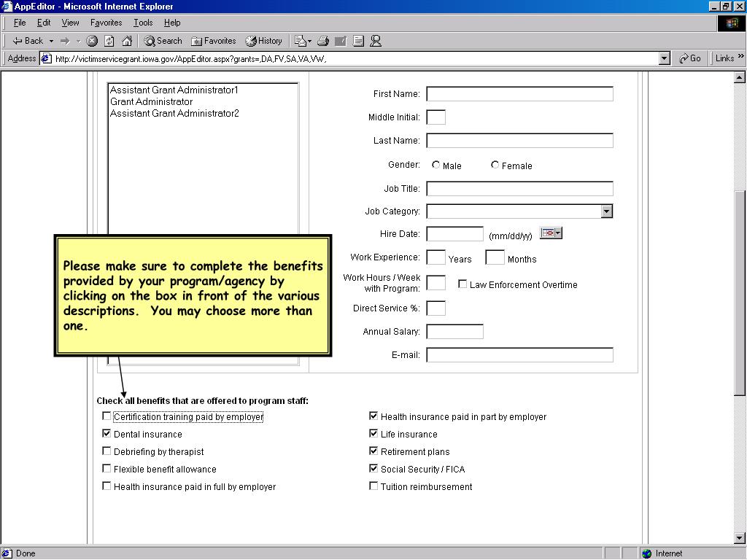Viewport: 747px width, 560px height.
Task: Uncheck Social Security / FICA
Action: tap(373, 469)
